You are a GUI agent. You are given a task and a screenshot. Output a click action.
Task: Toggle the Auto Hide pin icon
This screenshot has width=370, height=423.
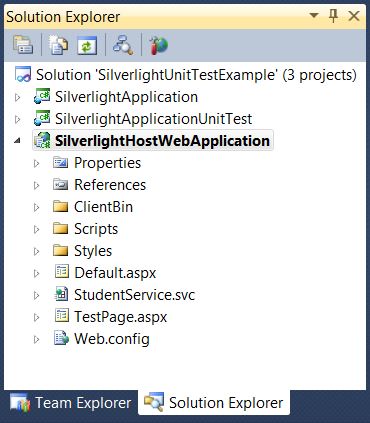[333, 16]
